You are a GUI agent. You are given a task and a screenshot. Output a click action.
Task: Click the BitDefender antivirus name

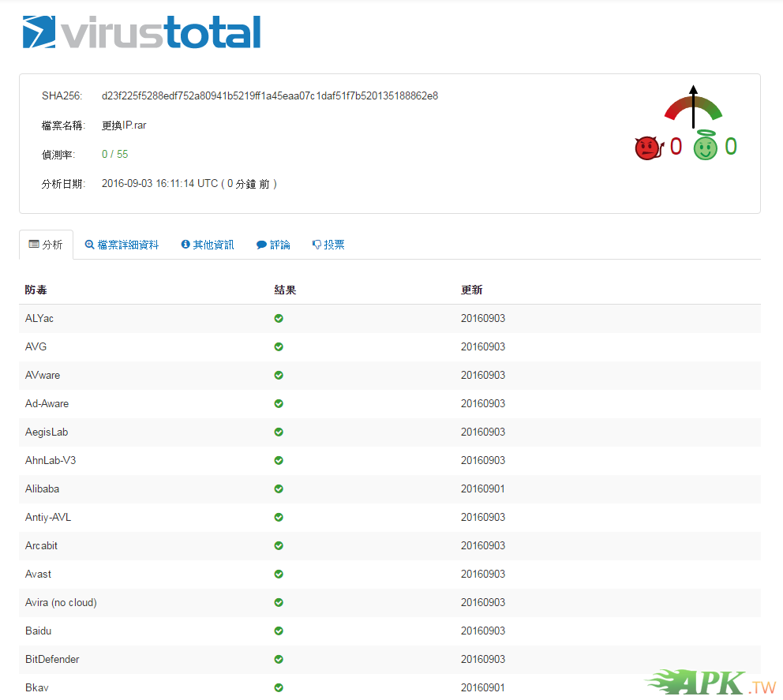click(52, 660)
